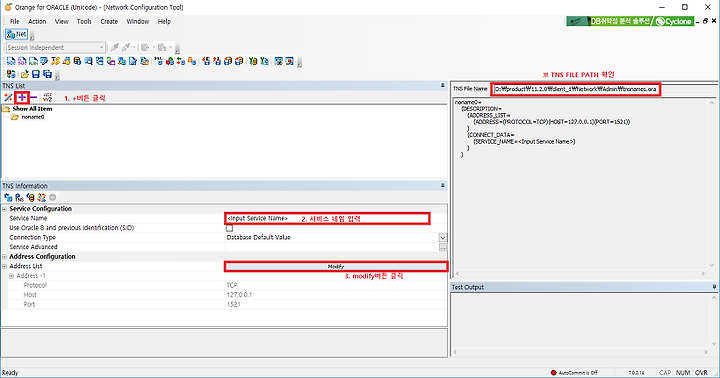Viewport: 720px width, 378px height.
Task: Click the remove (minus) TNS entry icon
Action: coord(34,97)
